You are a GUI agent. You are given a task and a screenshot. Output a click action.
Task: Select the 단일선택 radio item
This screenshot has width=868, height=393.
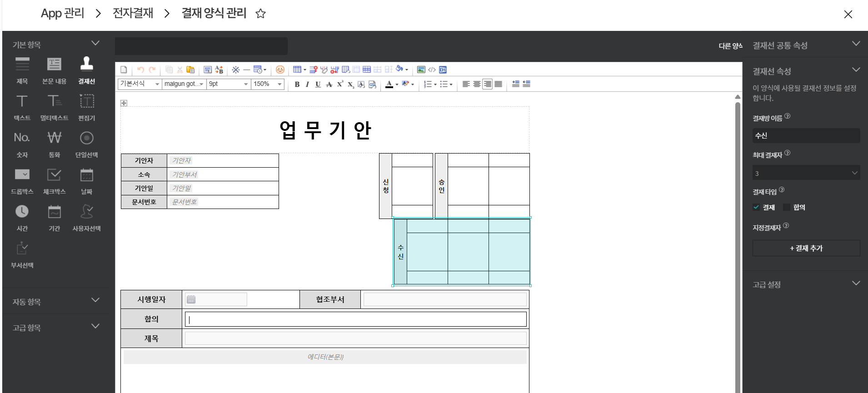point(86,138)
